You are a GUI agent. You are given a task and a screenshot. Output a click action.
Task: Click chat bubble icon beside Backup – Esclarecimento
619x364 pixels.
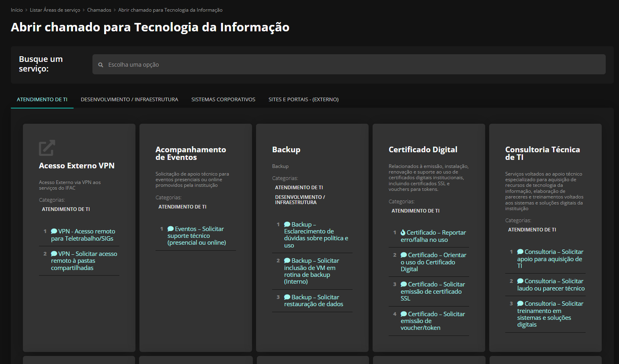pyautogui.click(x=287, y=225)
